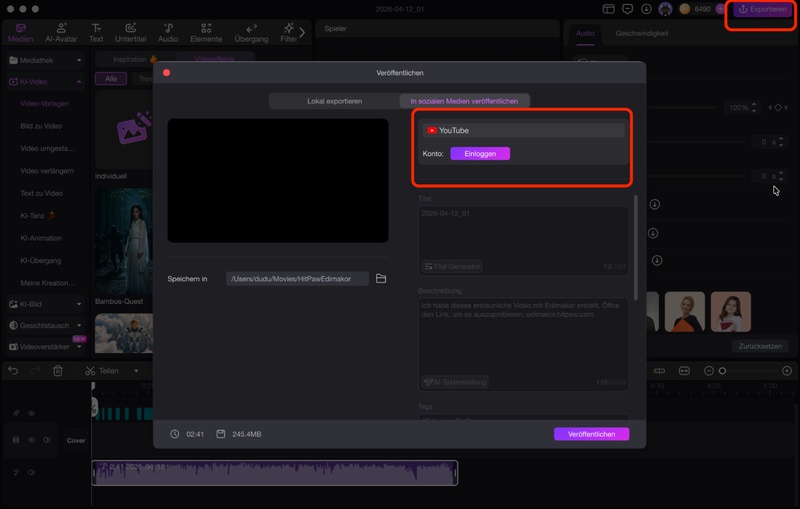This screenshot has height=509, width=800.
Task: Open the YouTube platform dropdown
Action: [x=523, y=131]
